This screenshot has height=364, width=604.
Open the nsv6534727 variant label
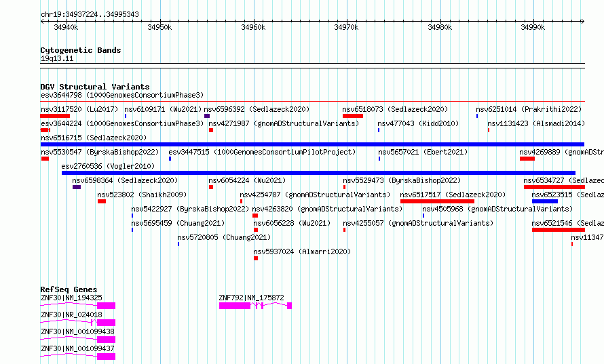[563, 180]
